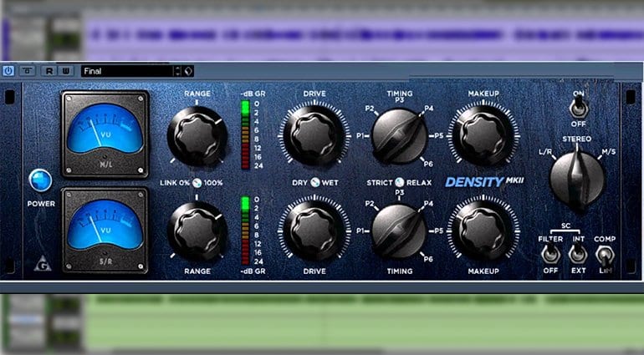Click the header button next to bypass icon
Viewport: 644px width, 355px height.
coord(28,71)
